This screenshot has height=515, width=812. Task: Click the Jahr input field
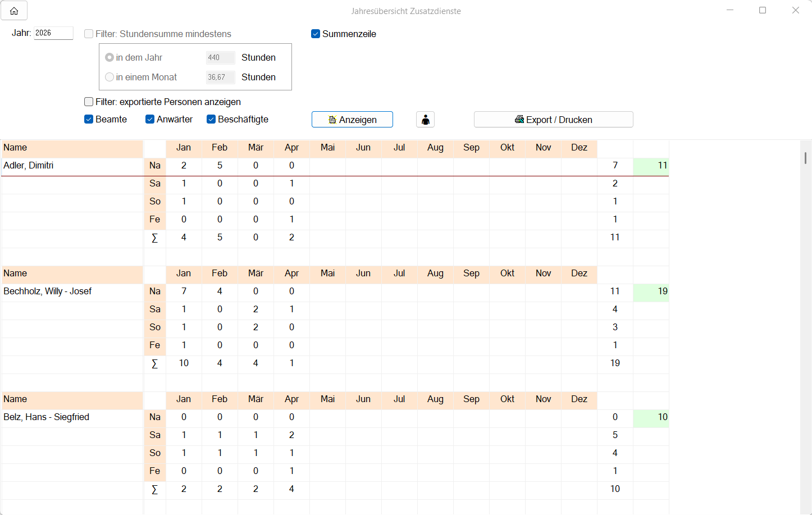tap(53, 33)
